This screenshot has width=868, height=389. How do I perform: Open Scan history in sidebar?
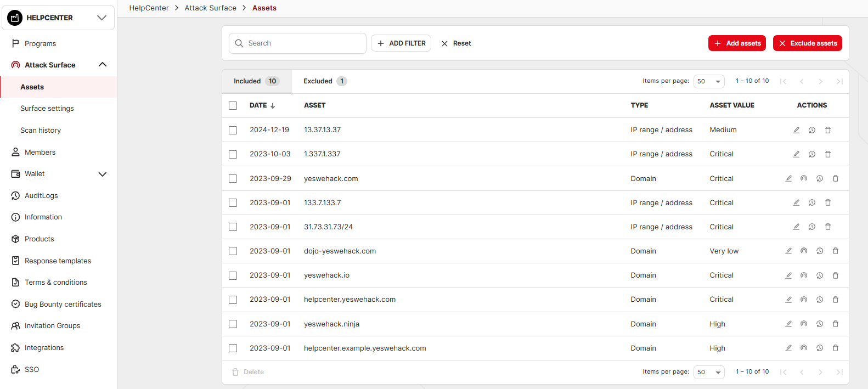tap(41, 131)
